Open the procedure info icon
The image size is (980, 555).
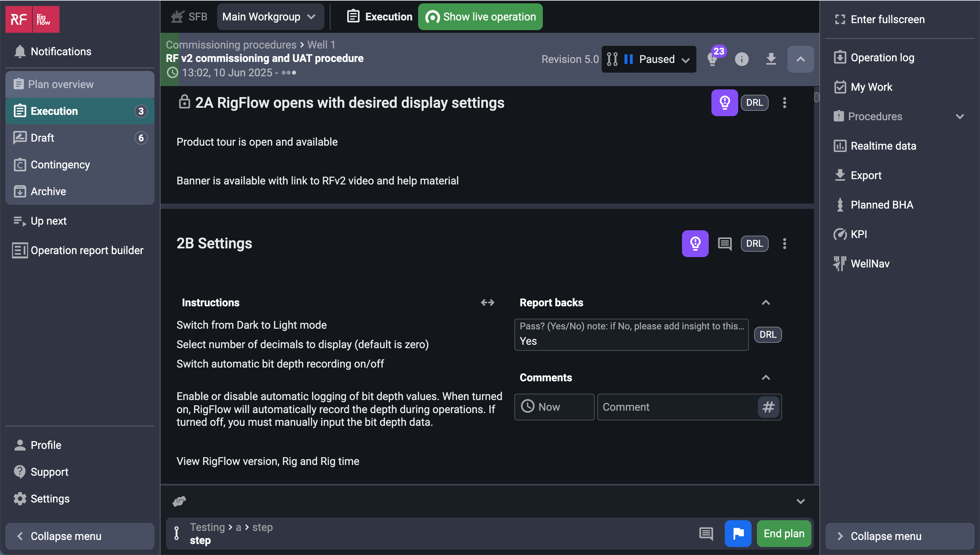pyautogui.click(x=741, y=59)
